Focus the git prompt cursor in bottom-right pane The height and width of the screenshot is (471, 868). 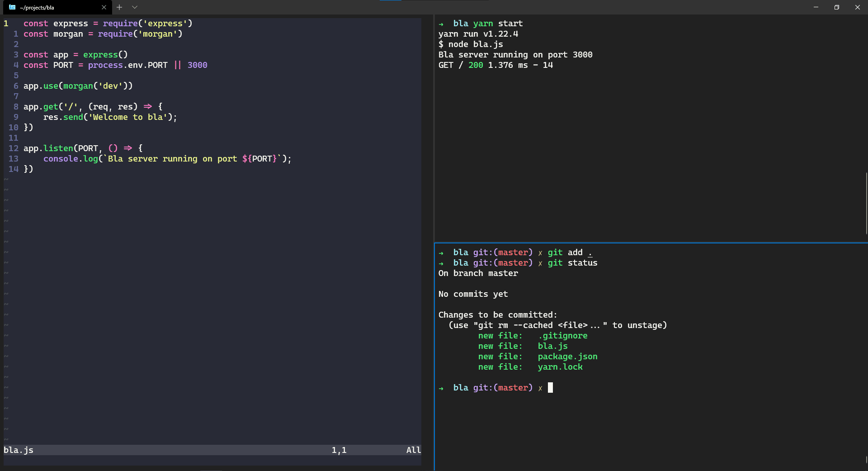click(550, 388)
